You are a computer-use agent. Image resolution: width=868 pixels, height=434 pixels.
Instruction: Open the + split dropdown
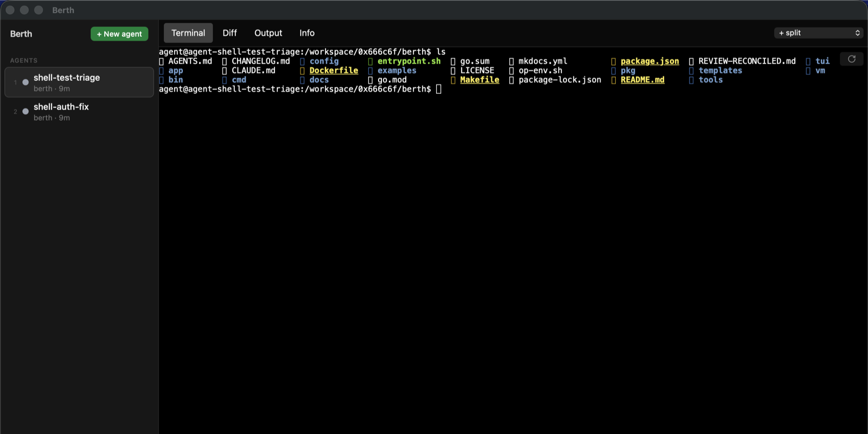tap(819, 33)
